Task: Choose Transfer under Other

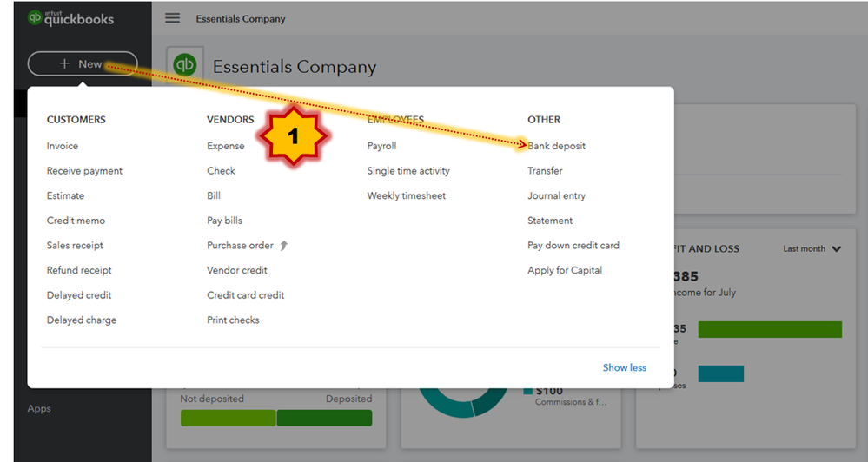Action: click(545, 171)
